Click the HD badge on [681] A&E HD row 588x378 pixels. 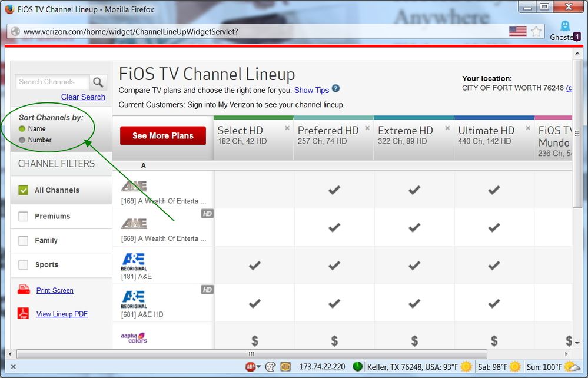[207, 290]
